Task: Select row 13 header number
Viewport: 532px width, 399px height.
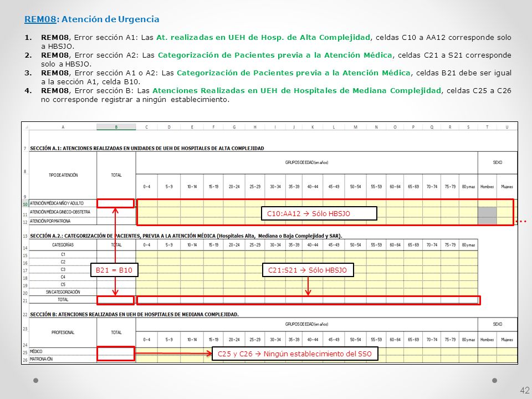Action: (x=25, y=236)
